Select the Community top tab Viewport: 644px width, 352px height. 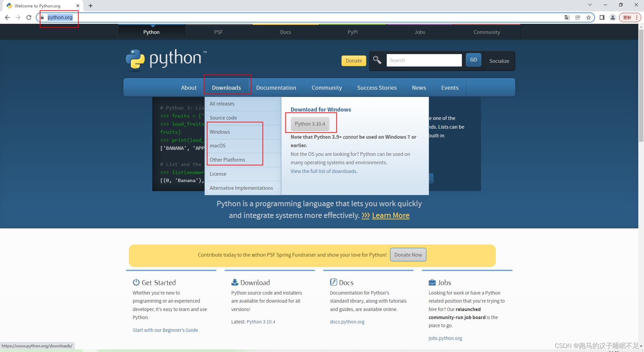point(487,32)
